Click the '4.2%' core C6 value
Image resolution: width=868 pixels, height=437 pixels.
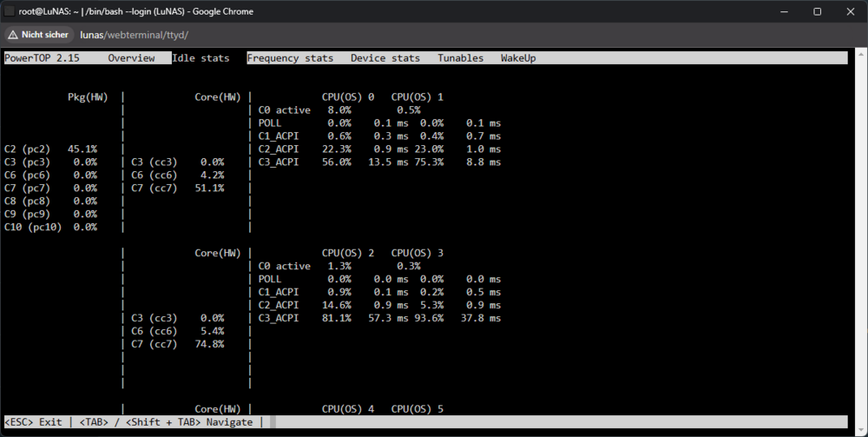[x=213, y=175]
